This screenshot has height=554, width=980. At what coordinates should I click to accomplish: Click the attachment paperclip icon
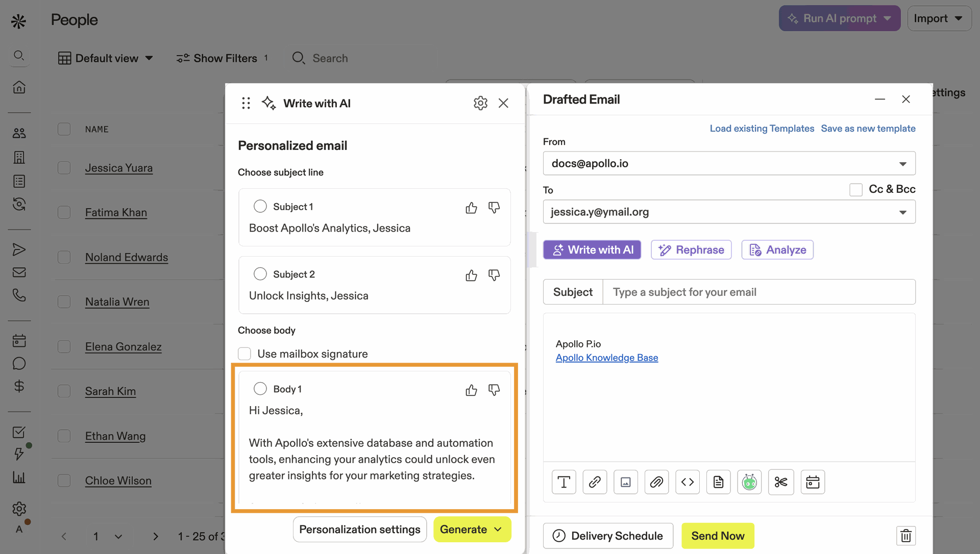tap(656, 482)
